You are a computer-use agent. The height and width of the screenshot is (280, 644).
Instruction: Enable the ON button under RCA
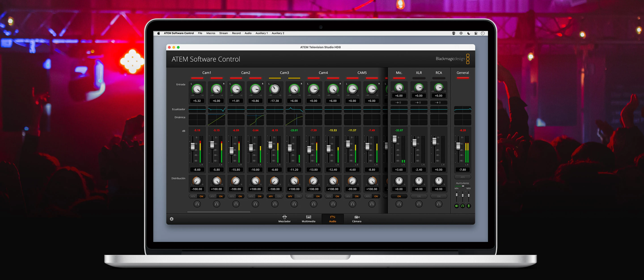point(439,196)
